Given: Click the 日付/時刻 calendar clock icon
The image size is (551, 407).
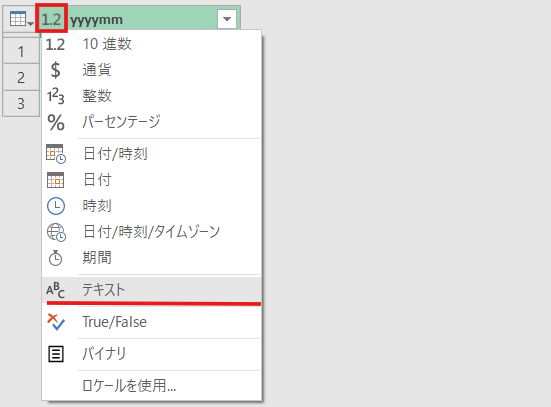Looking at the screenshot, I should 56,154.
